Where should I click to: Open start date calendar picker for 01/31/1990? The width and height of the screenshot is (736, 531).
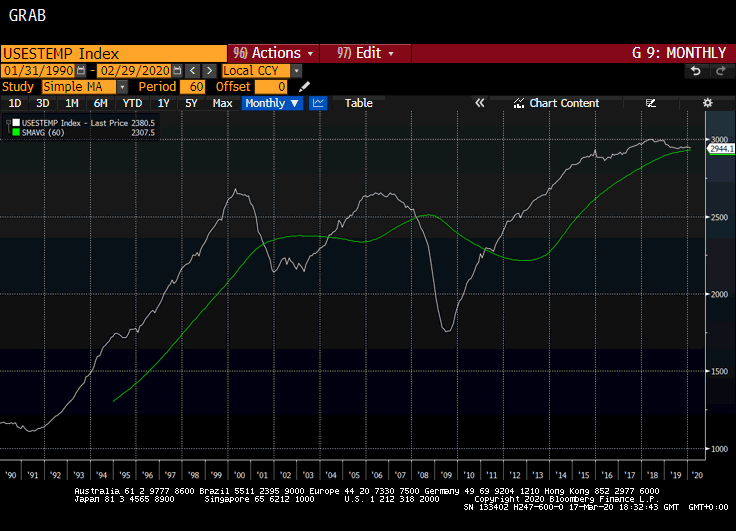click(81, 71)
